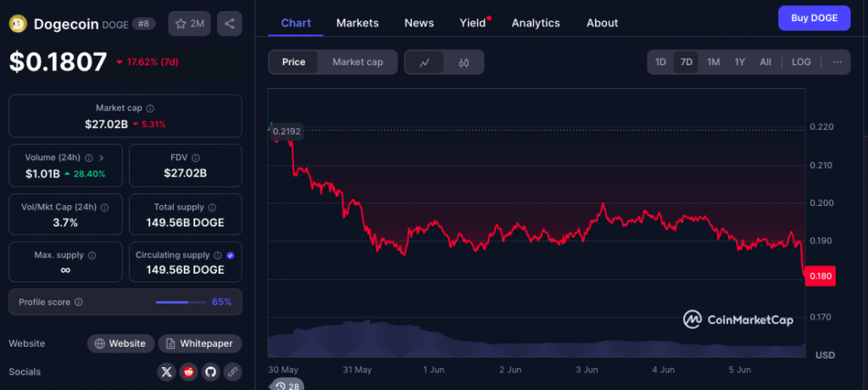Show Total supply info icon
The height and width of the screenshot is (390, 868).
(x=213, y=207)
